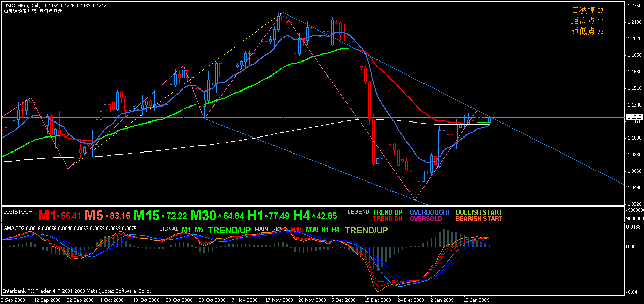Click the USDCHFm,Daily chart title text
Screen dimensions: 644x304
(x=22, y=5)
